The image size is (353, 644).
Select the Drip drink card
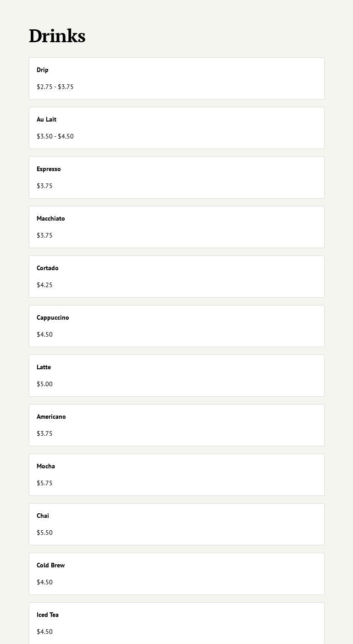pyautogui.click(x=176, y=78)
